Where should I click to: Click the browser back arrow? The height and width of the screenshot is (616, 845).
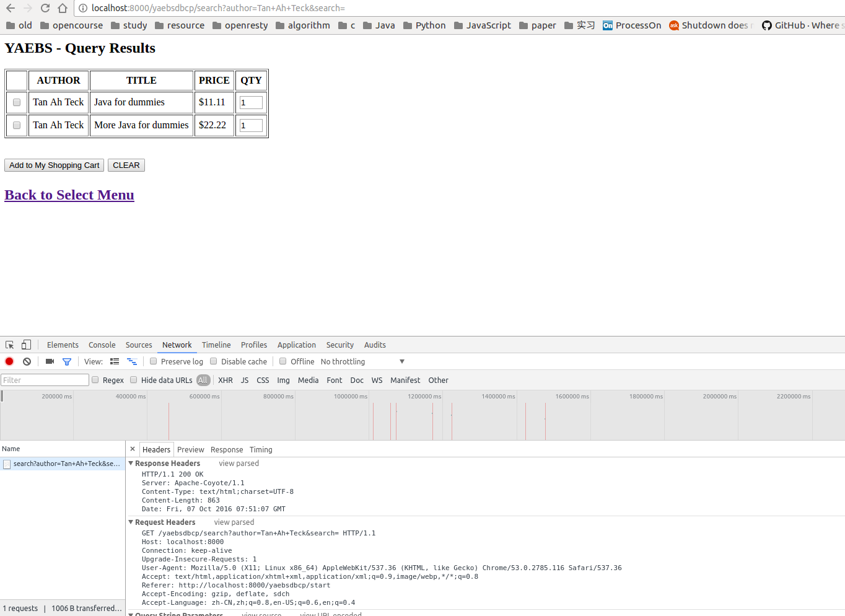coord(11,8)
